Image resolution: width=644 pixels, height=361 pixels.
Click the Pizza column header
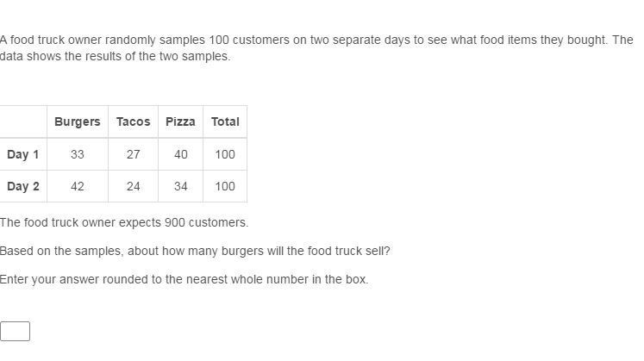coord(180,121)
